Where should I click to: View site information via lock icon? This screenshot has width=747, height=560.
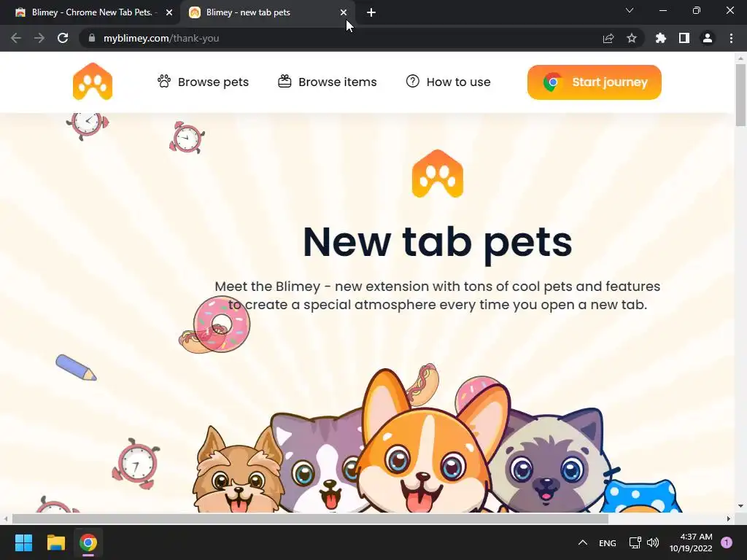coord(92,38)
